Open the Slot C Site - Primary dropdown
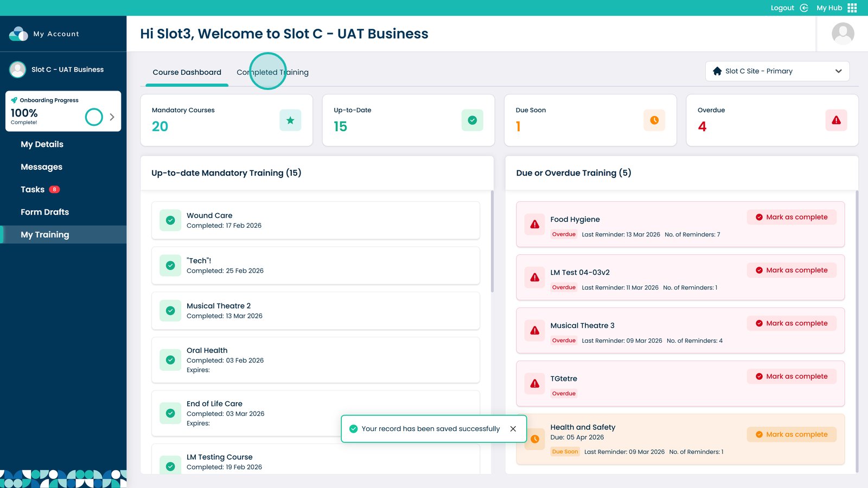This screenshot has height=488, width=868. 777,71
